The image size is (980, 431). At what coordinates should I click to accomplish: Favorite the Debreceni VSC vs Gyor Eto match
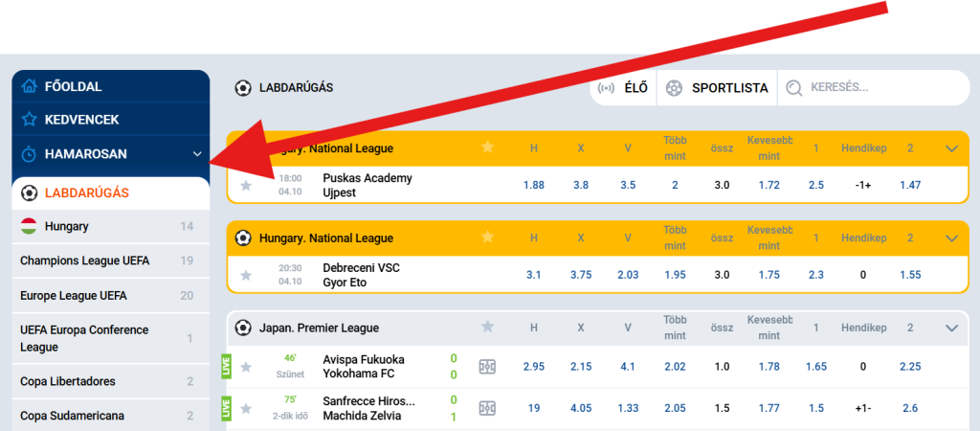(x=246, y=275)
